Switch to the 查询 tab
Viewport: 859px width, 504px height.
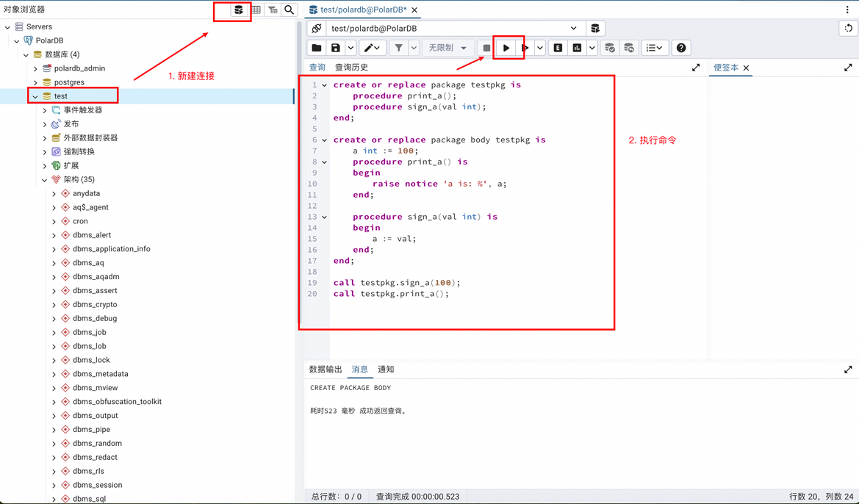click(317, 68)
